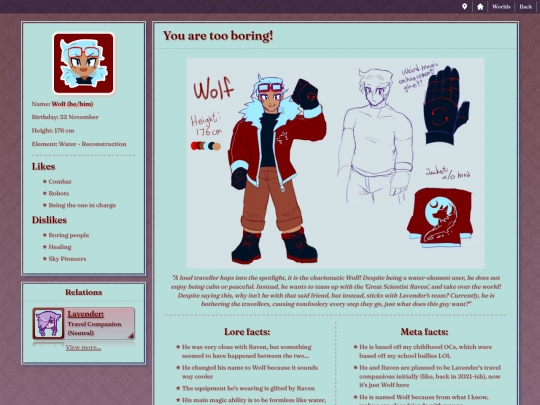The image size is (540, 405).
Task: Open Lavender's relation avatar thumbnail
Action: (48, 323)
